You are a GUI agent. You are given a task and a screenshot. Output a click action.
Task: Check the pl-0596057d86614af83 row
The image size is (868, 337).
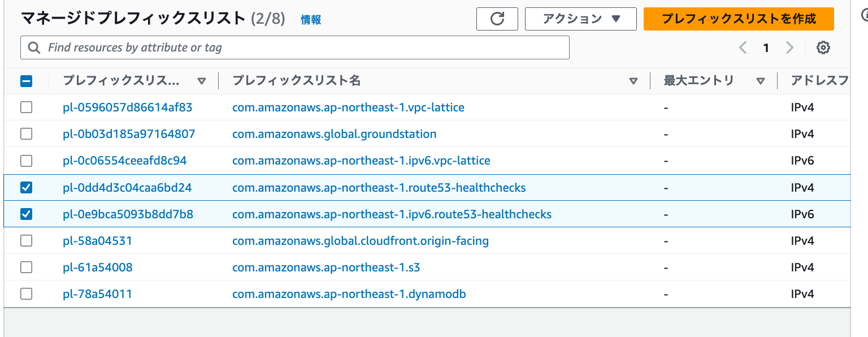point(26,107)
